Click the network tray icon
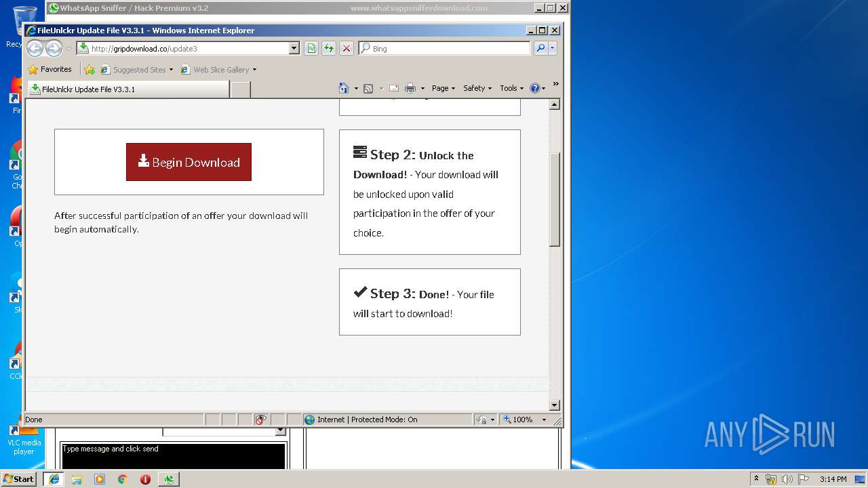This screenshot has width=868, height=488. tap(771, 479)
